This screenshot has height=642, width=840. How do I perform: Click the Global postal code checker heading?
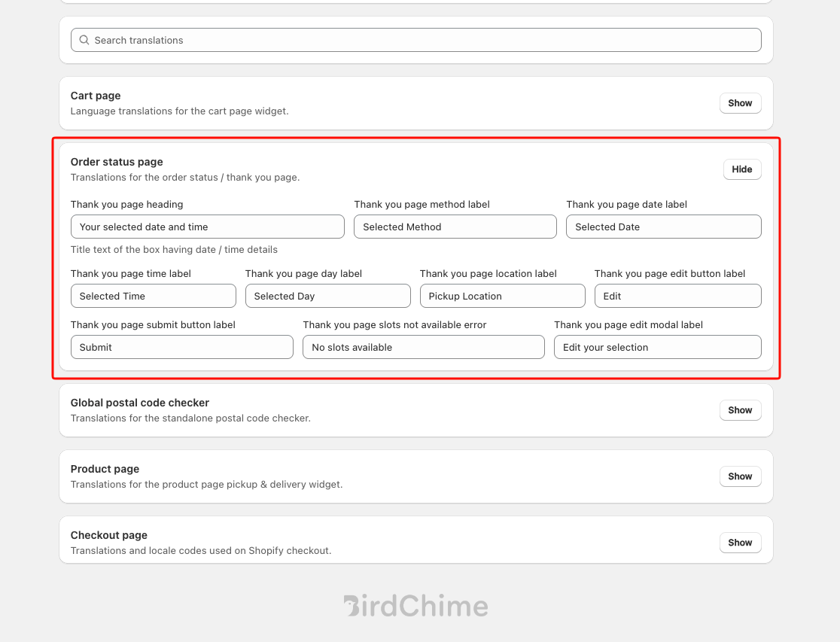pyautogui.click(x=140, y=403)
